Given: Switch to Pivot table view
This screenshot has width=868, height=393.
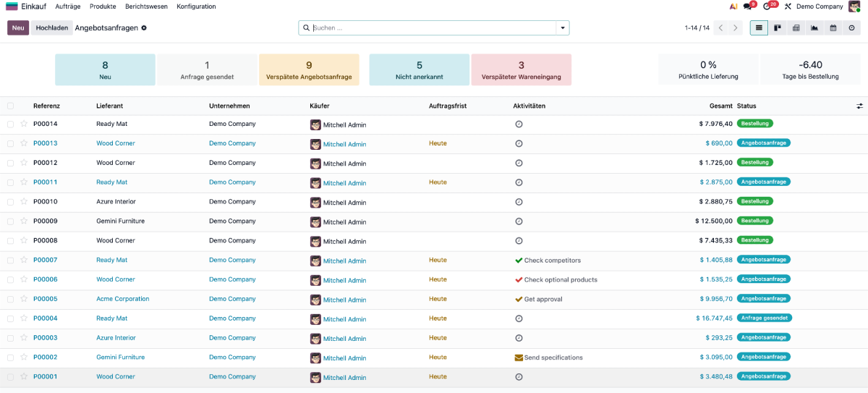Looking at the screenshot, I should pyautogui.click(x=796, y=28).
